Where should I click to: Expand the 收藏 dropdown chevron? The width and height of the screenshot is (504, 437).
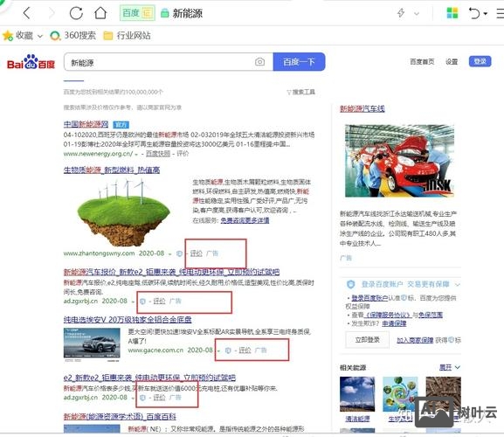[40, 36]
